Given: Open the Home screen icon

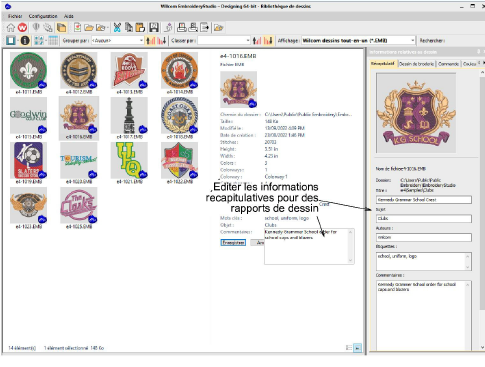Looking at the screenshot, I should pyautogui.click(x=11, y=28).
